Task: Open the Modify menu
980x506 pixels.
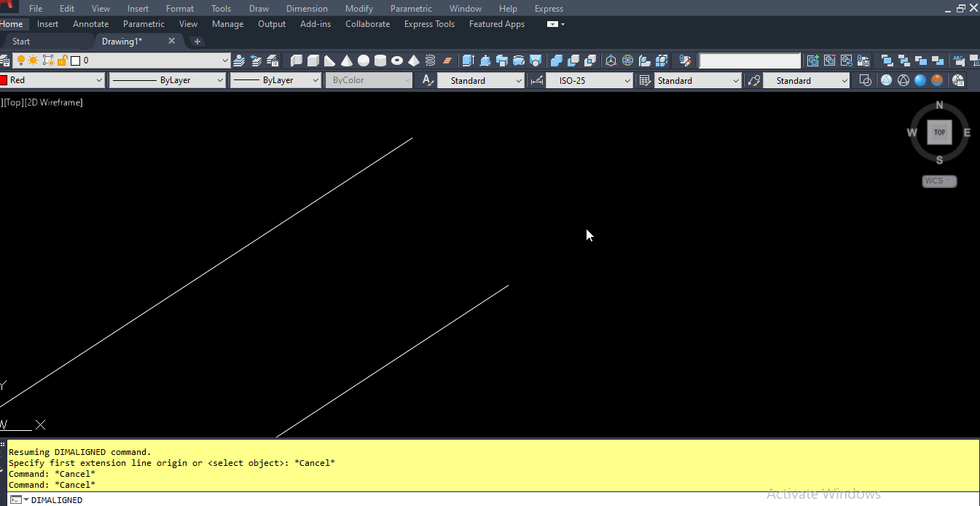Action: (359, 9)
